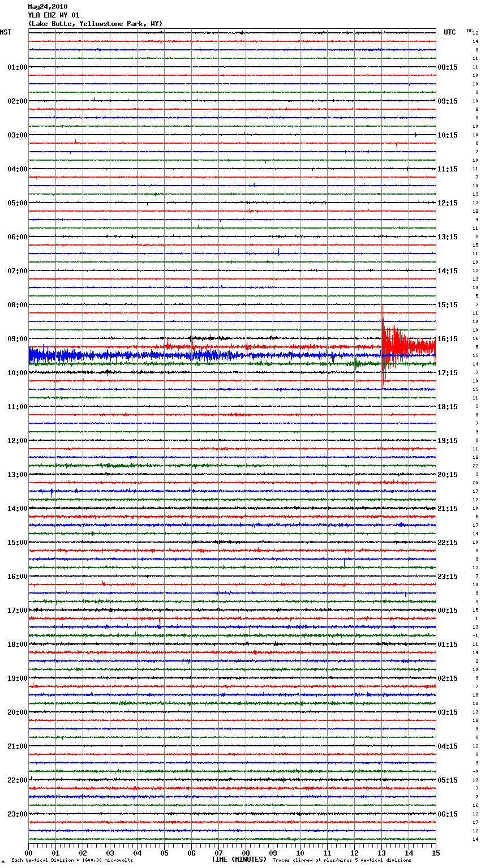Click the 03:15 UTC time label
481x868 pixels.
point(448,712)
